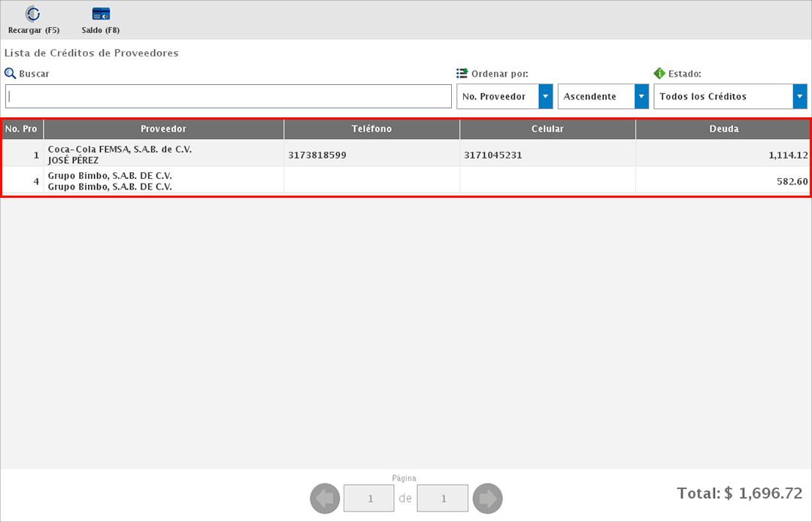
Task: Open the No. Proveedor sort field dropdown
Action: pyautogui.click(x=545, y=96)
